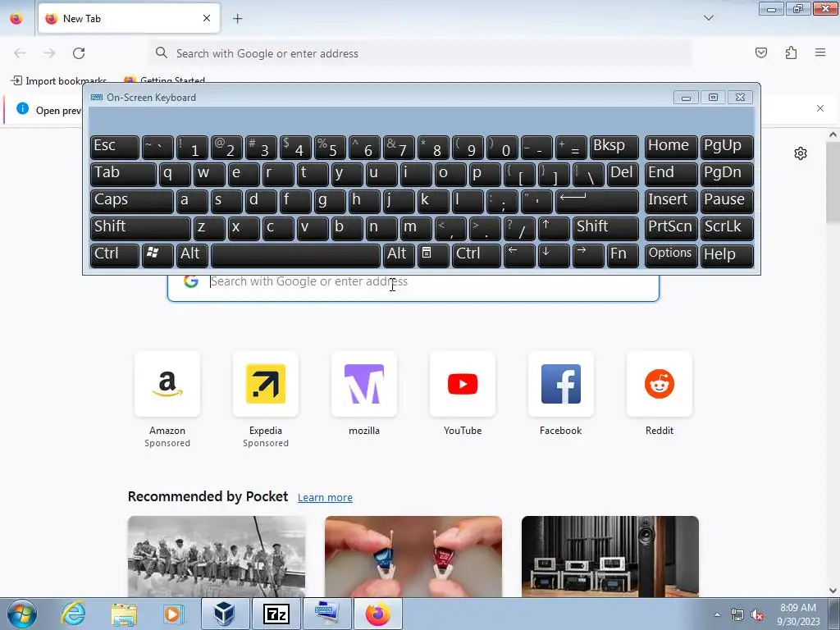This screenshot has height=630, width=840.
Task: Click the Windows logo key on keyboard
Action: 157,255
